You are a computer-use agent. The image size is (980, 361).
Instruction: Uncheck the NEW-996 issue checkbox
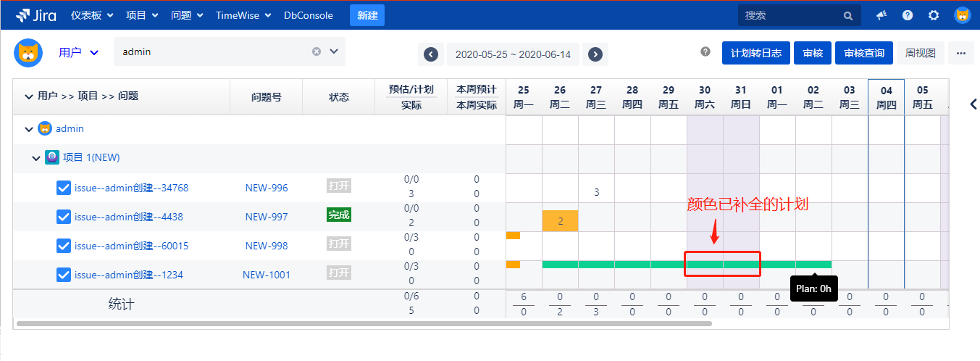click(x=64, y=188)
